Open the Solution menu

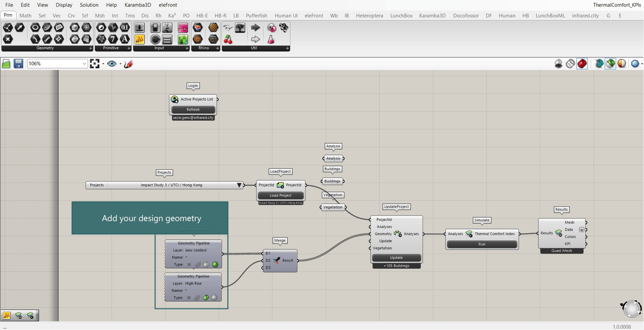pos(89,5)
